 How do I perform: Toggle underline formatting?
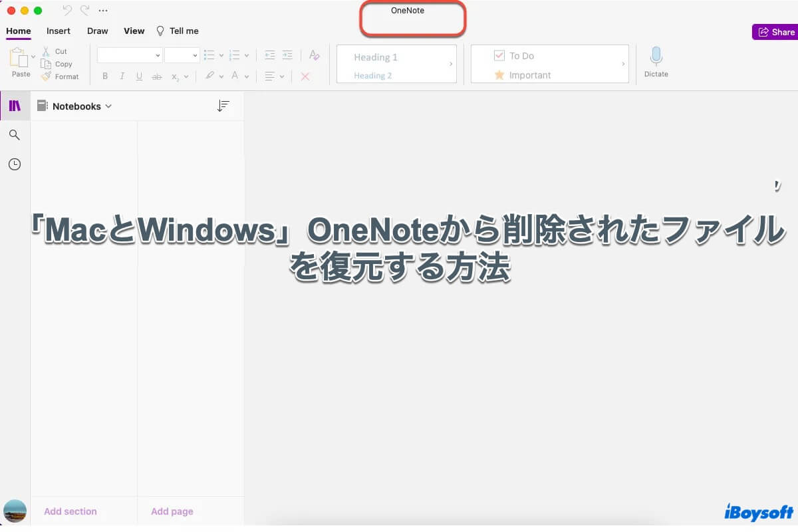pyautogui.click(x=139, y=76)
